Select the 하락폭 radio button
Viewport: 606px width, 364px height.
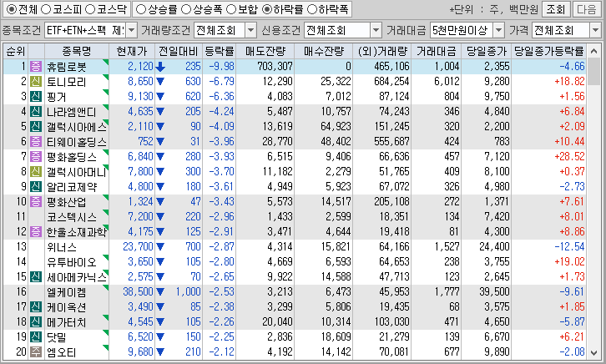point(311,9)
